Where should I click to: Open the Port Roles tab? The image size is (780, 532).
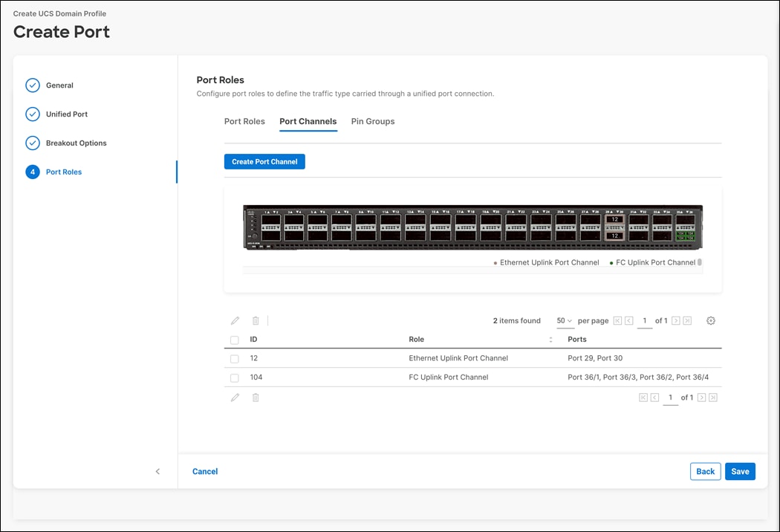(x=244, y=121)
